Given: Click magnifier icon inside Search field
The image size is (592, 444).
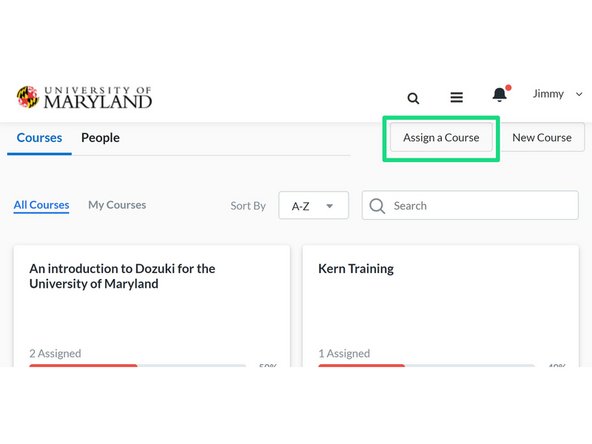Looking at the screenshot, I should pyautogui.click(x=377, y=206).
